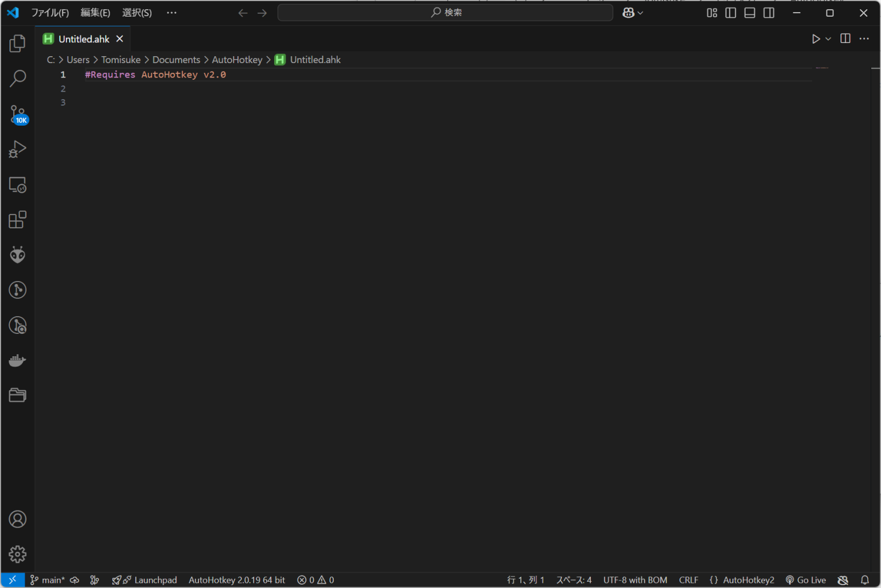Click inside the search box at top
The width and height of the screenshot is (881, 588).
(445, 12)
